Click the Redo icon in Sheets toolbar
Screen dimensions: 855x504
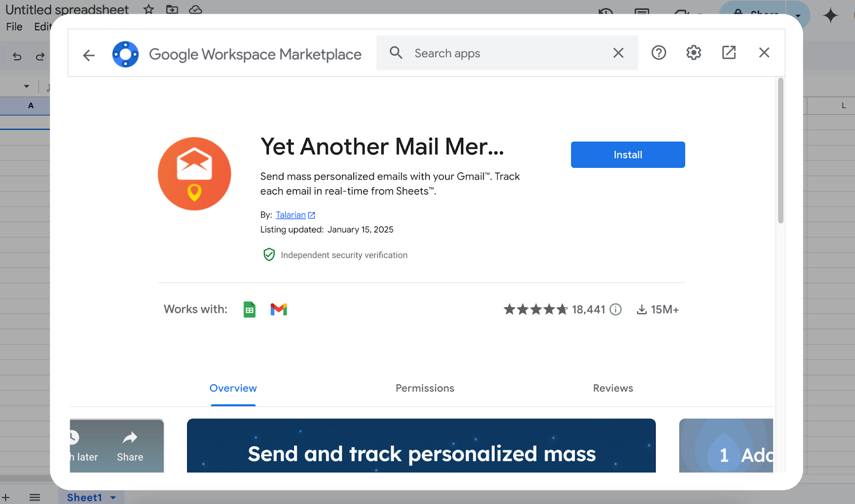(x=40, y=56)
